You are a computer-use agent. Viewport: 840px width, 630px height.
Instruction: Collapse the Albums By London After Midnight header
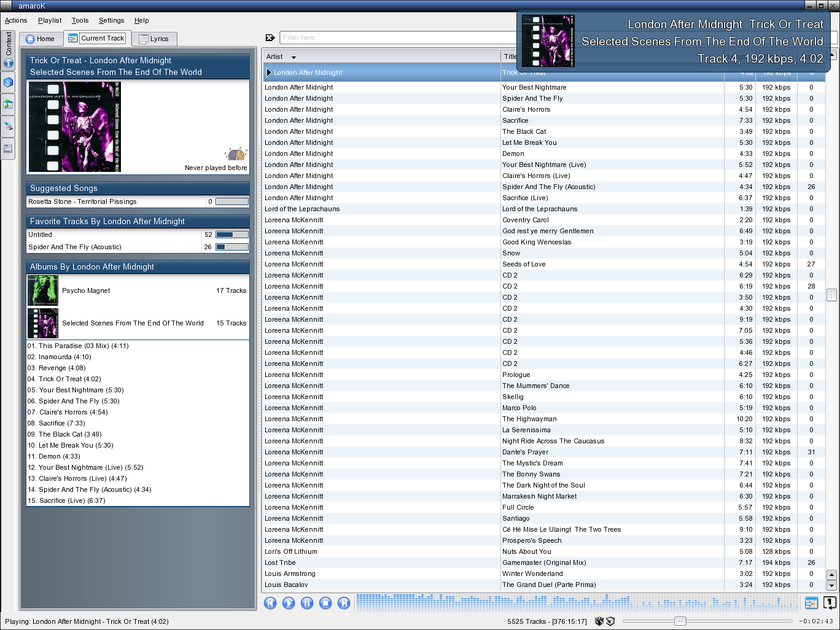138,266
